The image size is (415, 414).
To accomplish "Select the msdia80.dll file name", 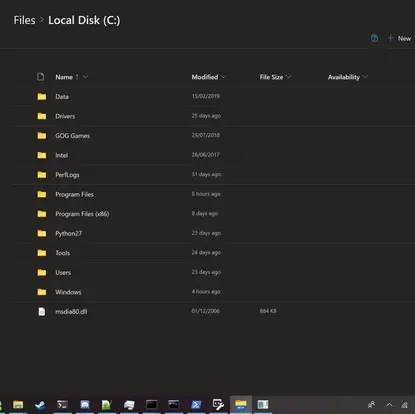I will [x=71, y=312].
